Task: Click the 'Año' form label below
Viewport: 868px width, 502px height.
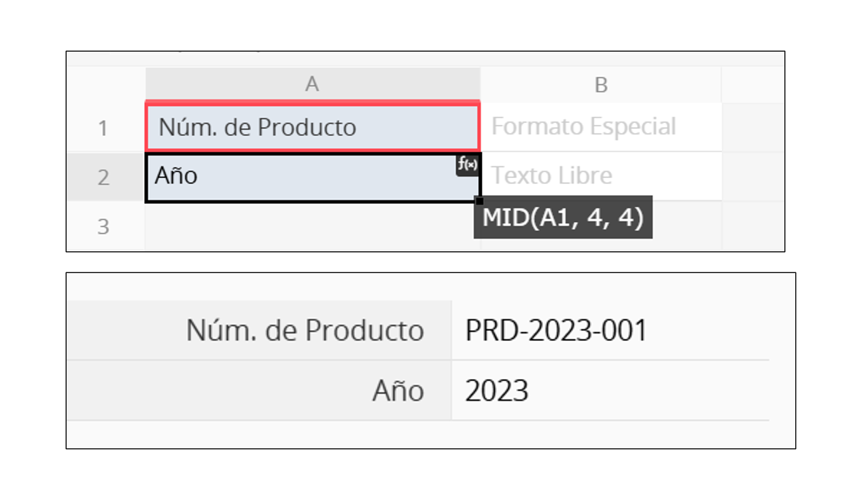Action: (398, 391)
